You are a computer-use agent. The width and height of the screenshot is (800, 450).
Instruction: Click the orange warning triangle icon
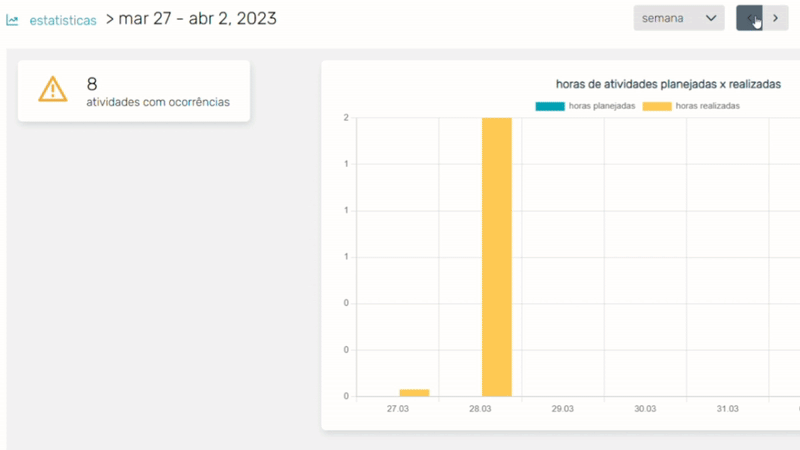coord(52,90)
